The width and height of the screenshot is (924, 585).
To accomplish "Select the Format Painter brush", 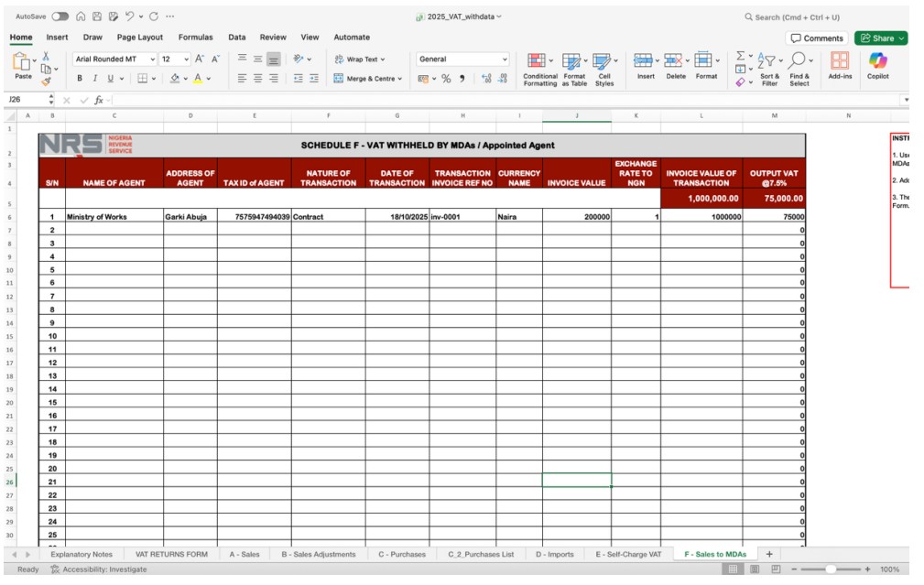I will tap(46, 81).
